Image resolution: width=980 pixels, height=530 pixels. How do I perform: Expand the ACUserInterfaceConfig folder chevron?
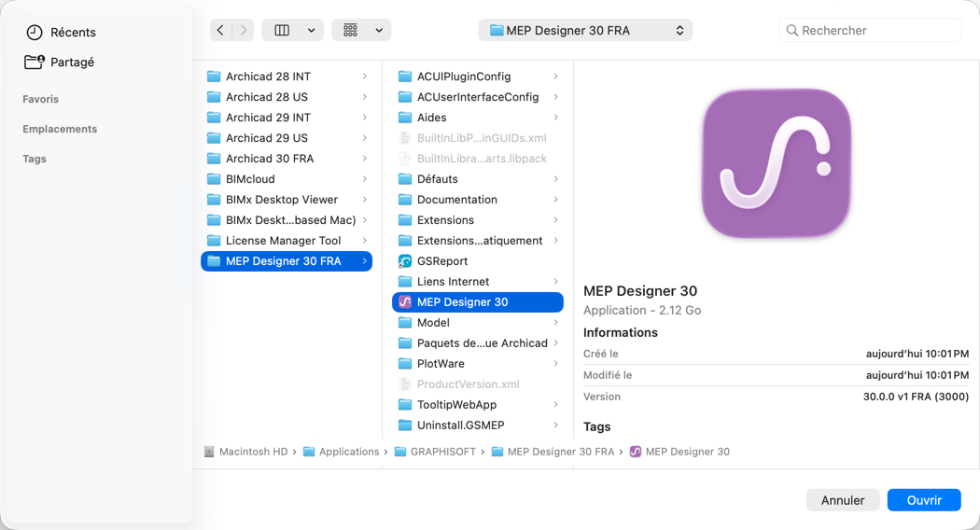point(555,97)
